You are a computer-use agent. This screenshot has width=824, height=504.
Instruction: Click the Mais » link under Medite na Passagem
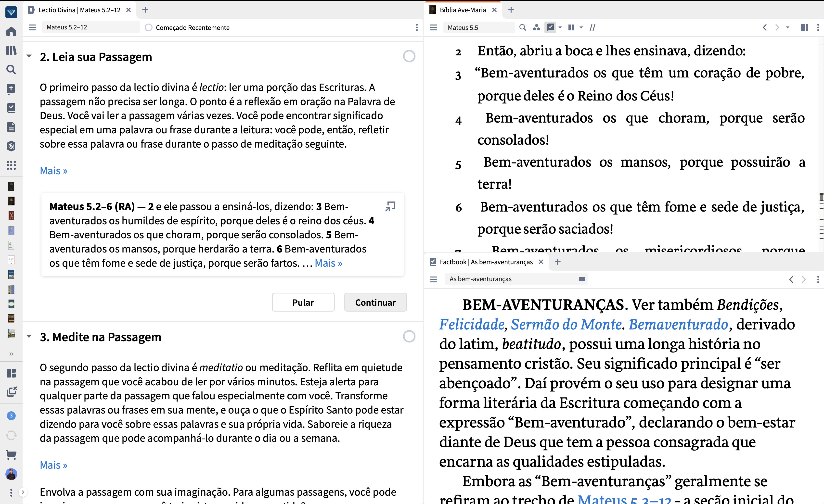tap(53, 465)
